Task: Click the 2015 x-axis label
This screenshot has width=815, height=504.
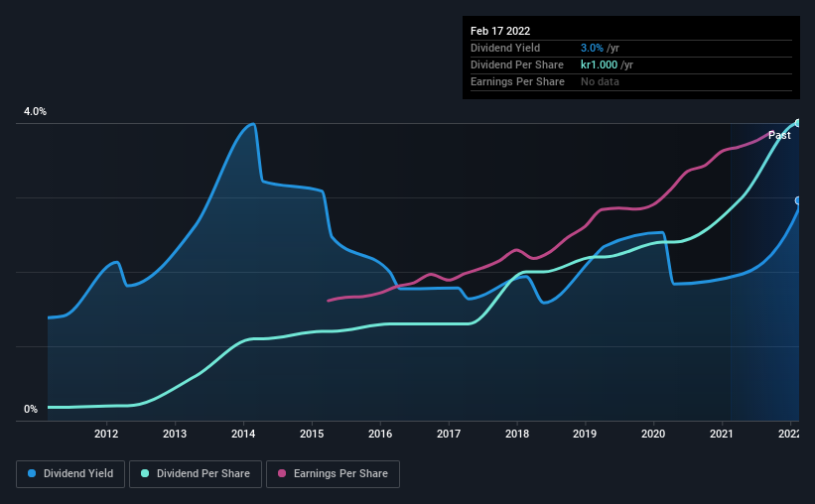Action: (x=312, y=434)
